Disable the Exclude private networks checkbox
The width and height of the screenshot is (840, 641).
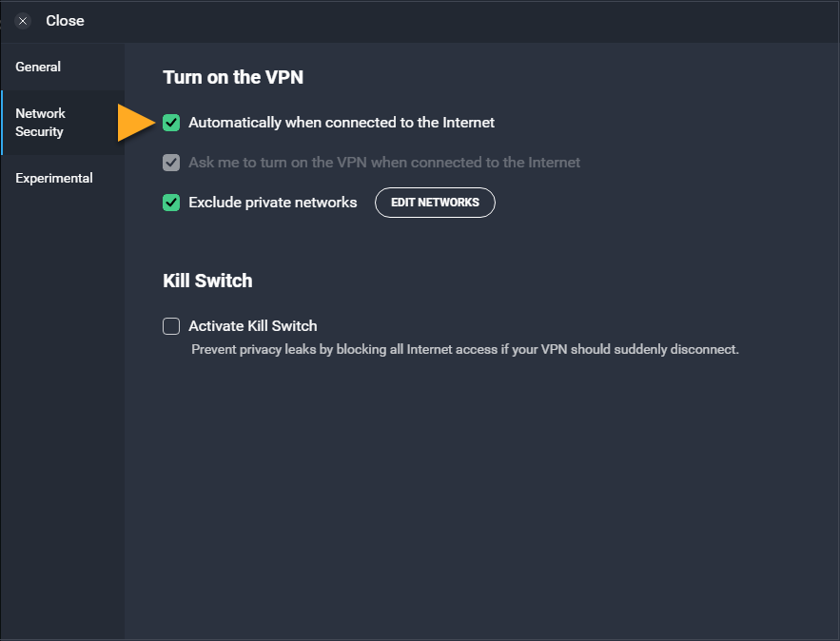171,203
